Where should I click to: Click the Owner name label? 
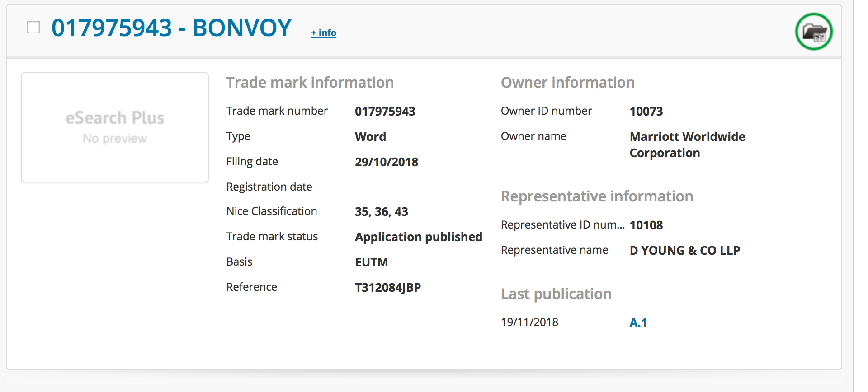click(x=533, y=136)
